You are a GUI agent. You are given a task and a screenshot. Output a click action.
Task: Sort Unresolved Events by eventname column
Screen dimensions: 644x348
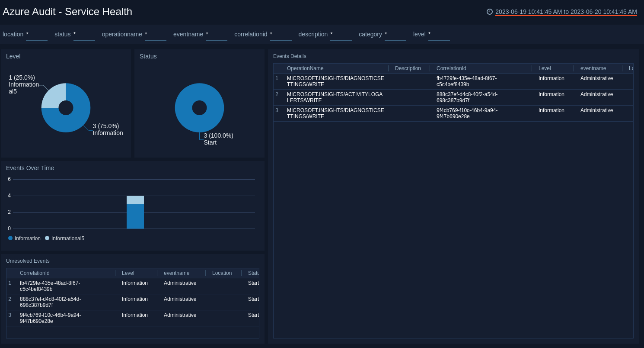tap(176, 273)
